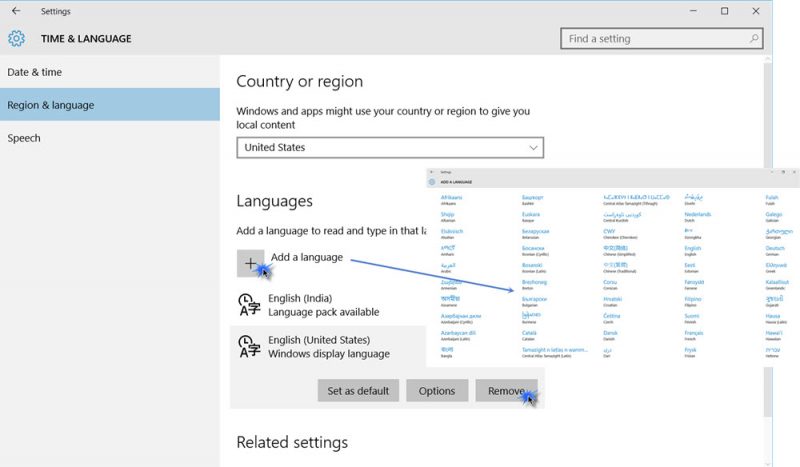Choose Central Atlas Tamazight (Latin) language
Viewport: 800px width, 467px height.
click(x=555, y=352)
